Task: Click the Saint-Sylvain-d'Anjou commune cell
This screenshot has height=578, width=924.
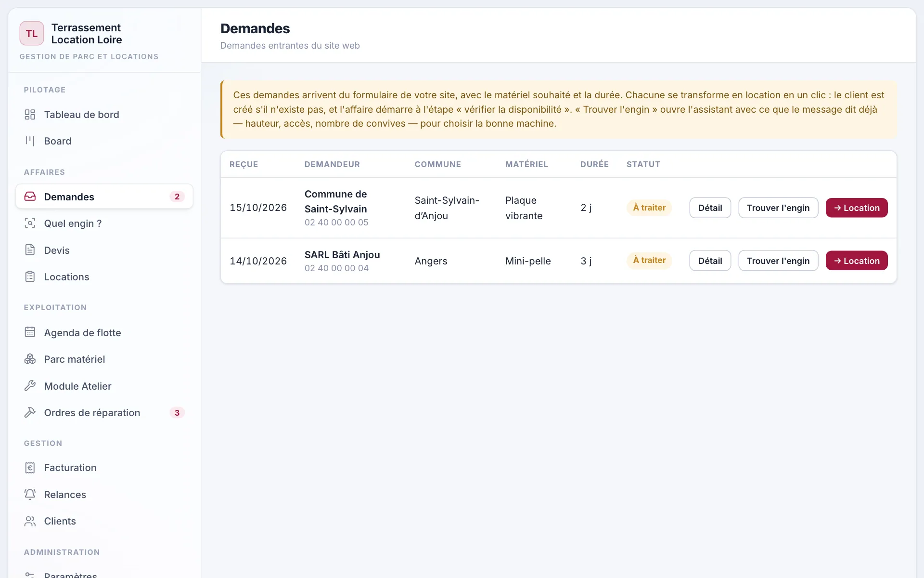Action: click(x=447, y=208)
